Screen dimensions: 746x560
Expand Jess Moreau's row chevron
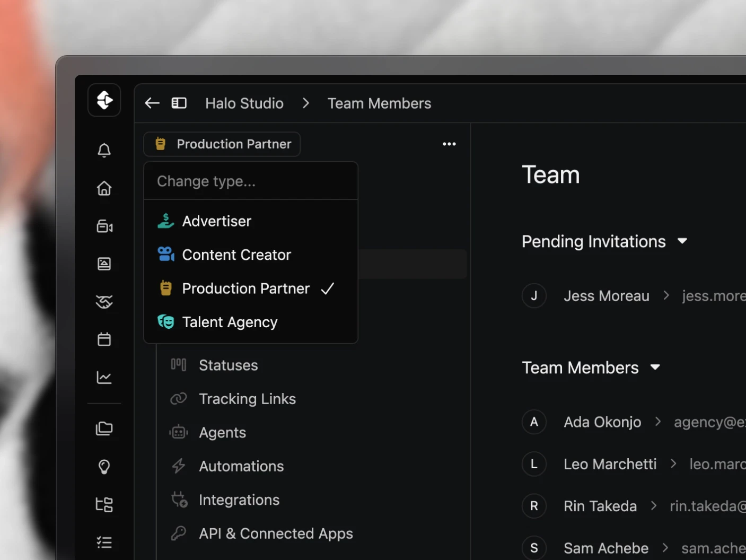point(666,295)
